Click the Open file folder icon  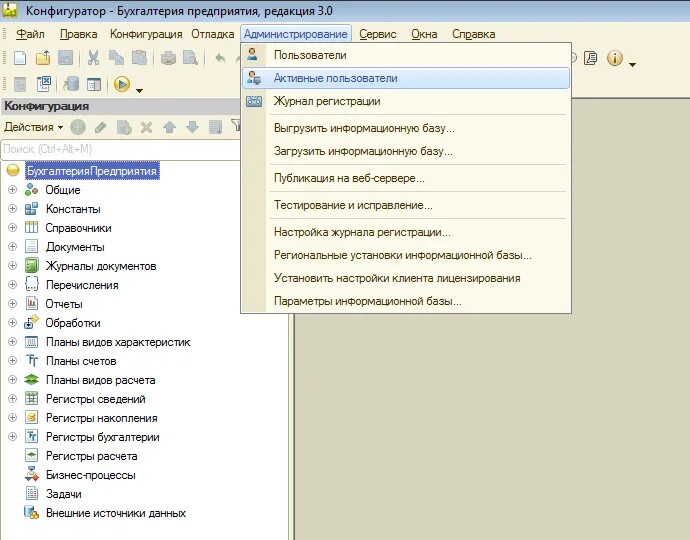pos(43,58)
